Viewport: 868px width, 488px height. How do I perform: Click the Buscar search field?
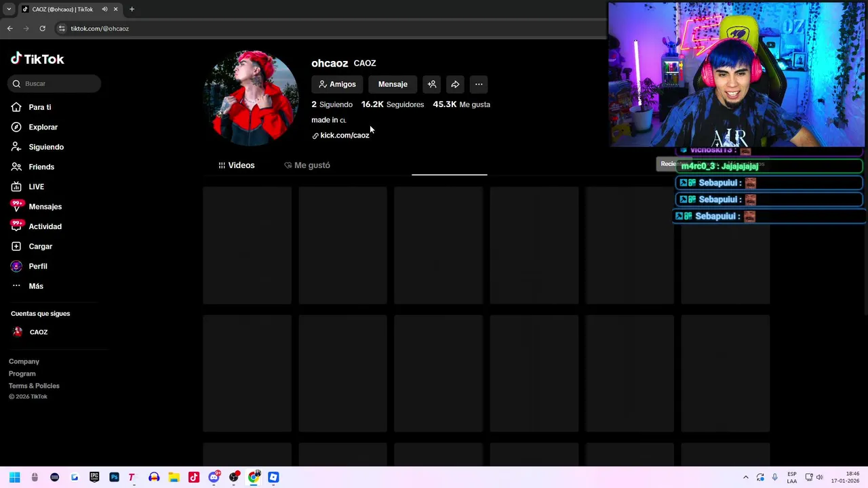click(x=55, y=83)
